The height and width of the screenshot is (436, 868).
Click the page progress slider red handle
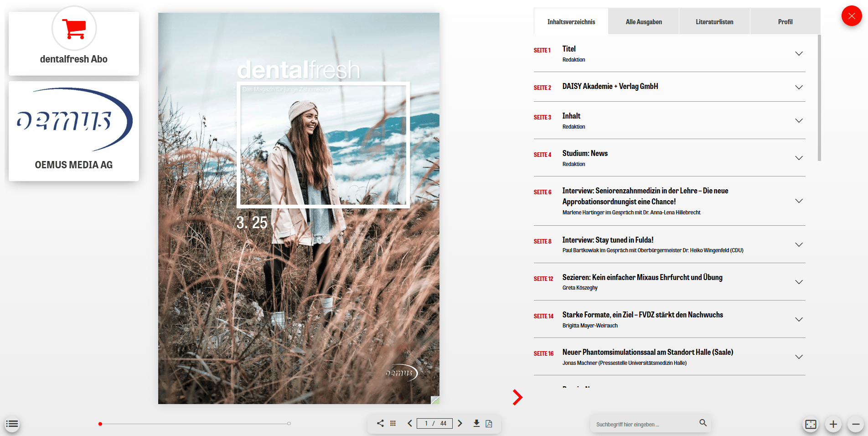click(100, 424)
